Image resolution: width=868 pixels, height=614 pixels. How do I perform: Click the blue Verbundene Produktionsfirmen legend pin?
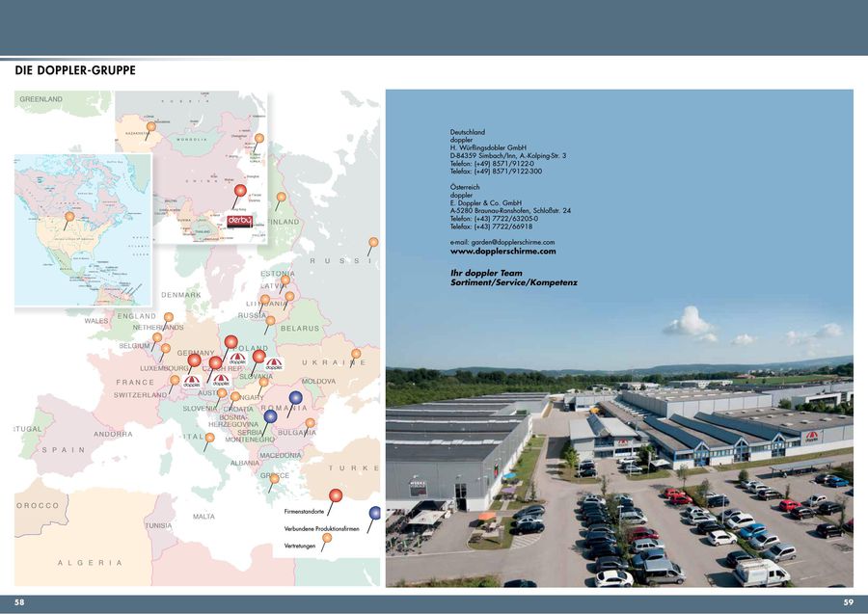(374, 513)
